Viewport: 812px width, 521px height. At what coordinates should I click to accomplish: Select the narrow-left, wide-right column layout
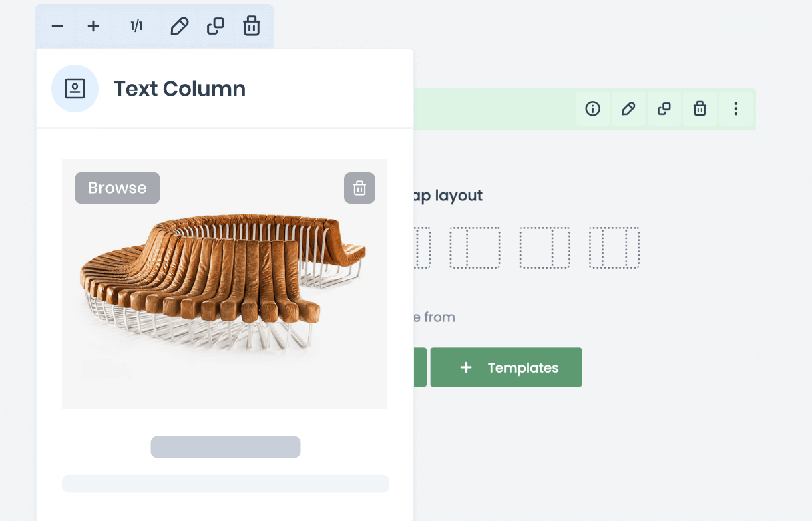475,248
